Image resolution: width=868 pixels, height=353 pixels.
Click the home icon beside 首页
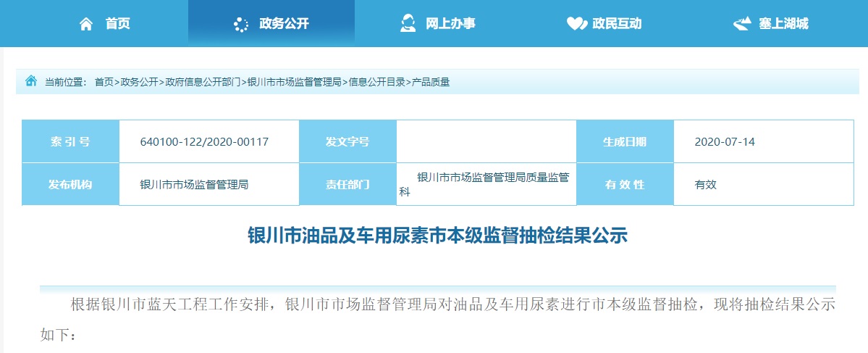click(x=86, y=24)
